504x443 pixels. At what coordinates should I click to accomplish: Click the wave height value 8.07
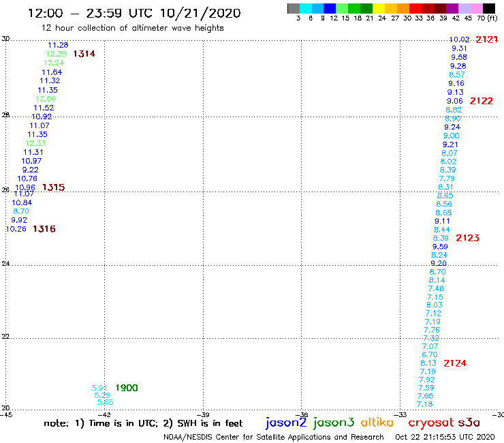click(x=449, y=153)
